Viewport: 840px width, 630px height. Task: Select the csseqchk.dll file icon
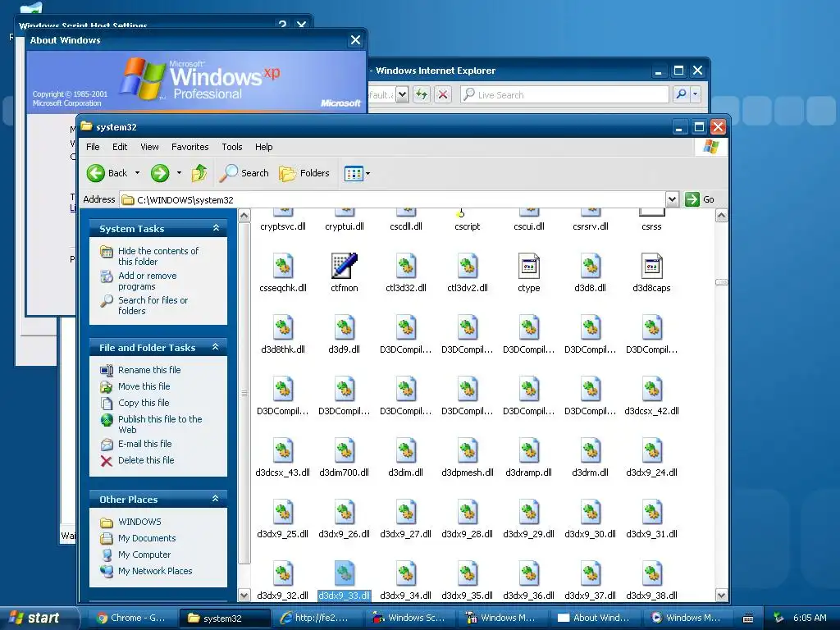click(x=283, y=266)
